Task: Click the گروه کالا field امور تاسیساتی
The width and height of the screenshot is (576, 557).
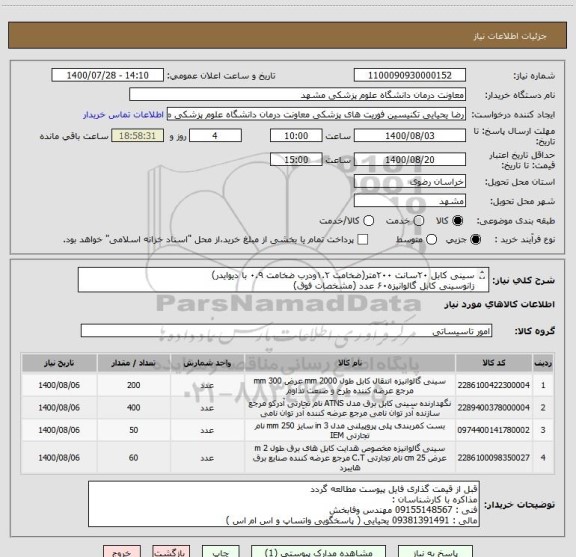Action: click(x=286, y=331)
